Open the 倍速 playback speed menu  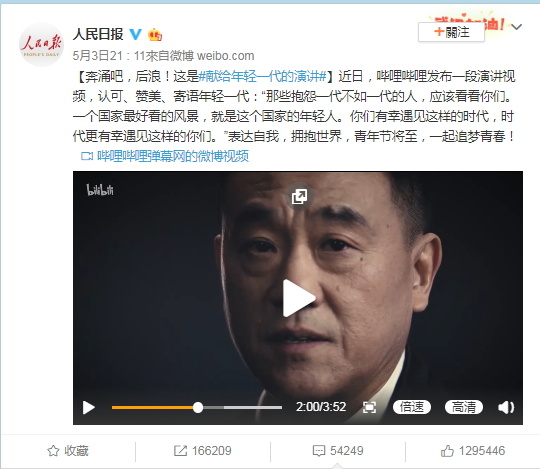pos(412,407)
